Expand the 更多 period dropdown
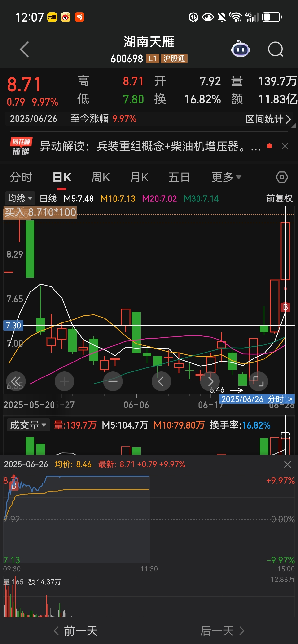The height and width of the screenshot is (644, 298). coord(226,177)
